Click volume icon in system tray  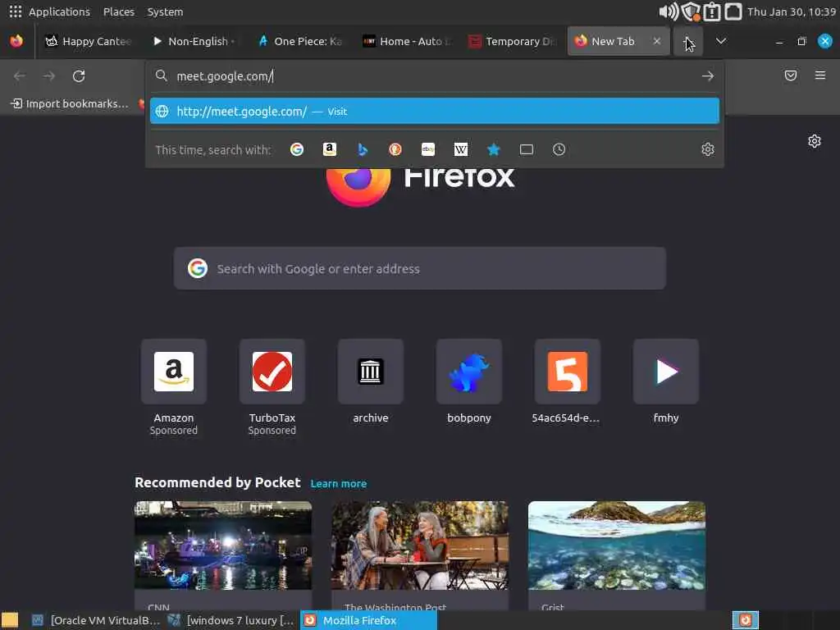point(668,11)
